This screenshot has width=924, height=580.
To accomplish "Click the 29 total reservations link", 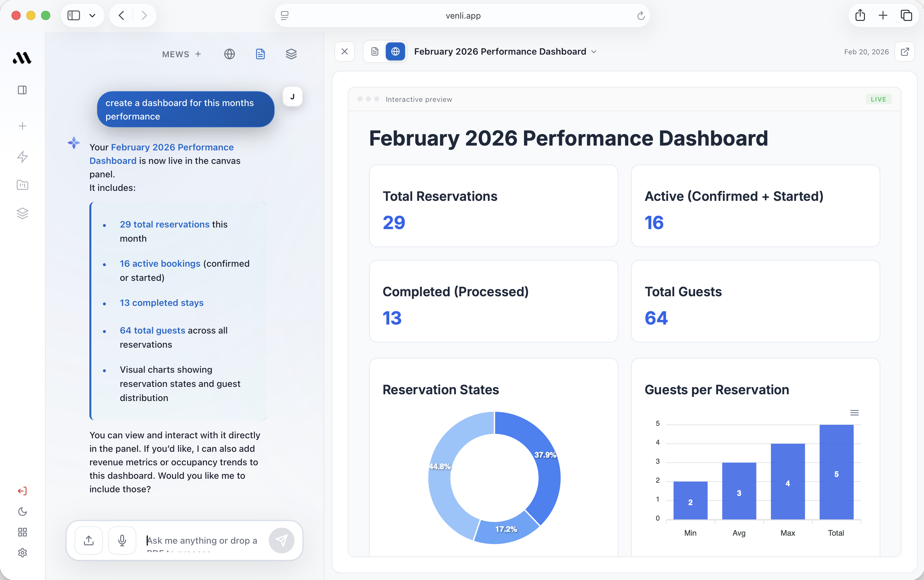I will (x=164, y=224).
